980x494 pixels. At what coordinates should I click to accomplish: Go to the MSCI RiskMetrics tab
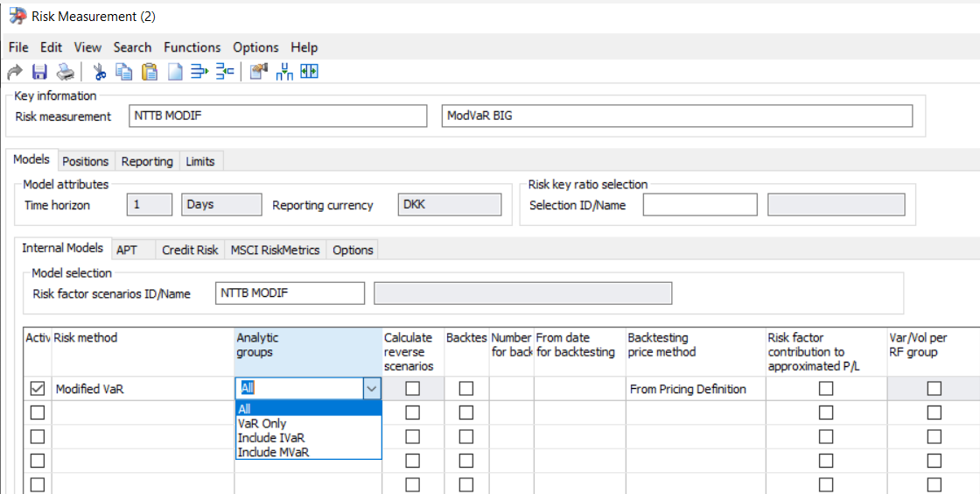[x=276, y=250]
